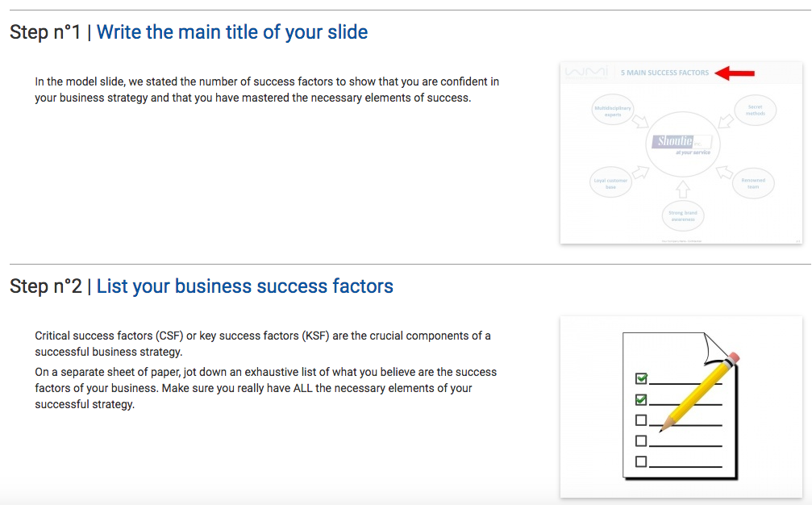Click the last empty checkbox in checklist

pyautogui.click(x=641, y=461)
